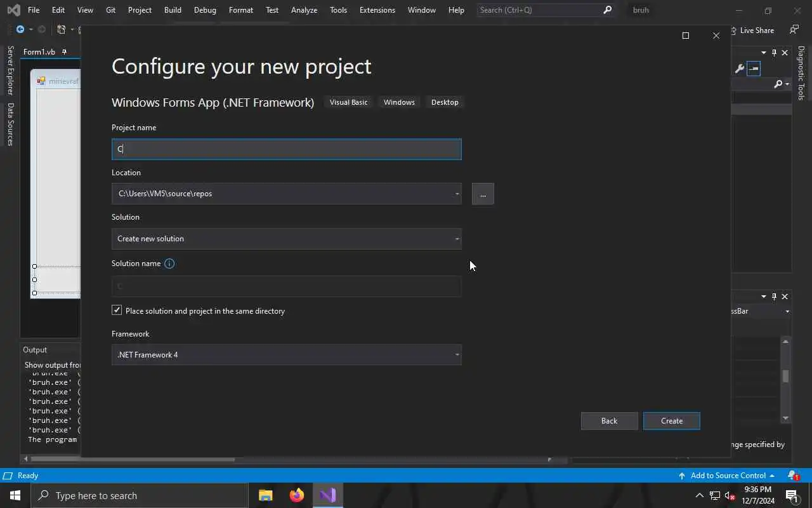Click the Back button in the dialog
This screenshot has height=508, width=812.
point(609,421)
